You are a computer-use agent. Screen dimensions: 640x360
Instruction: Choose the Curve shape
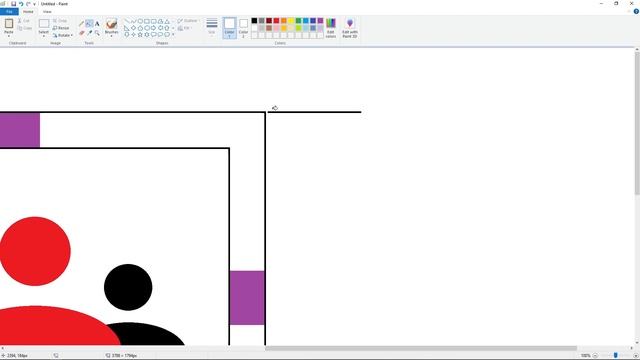point(133,21)
